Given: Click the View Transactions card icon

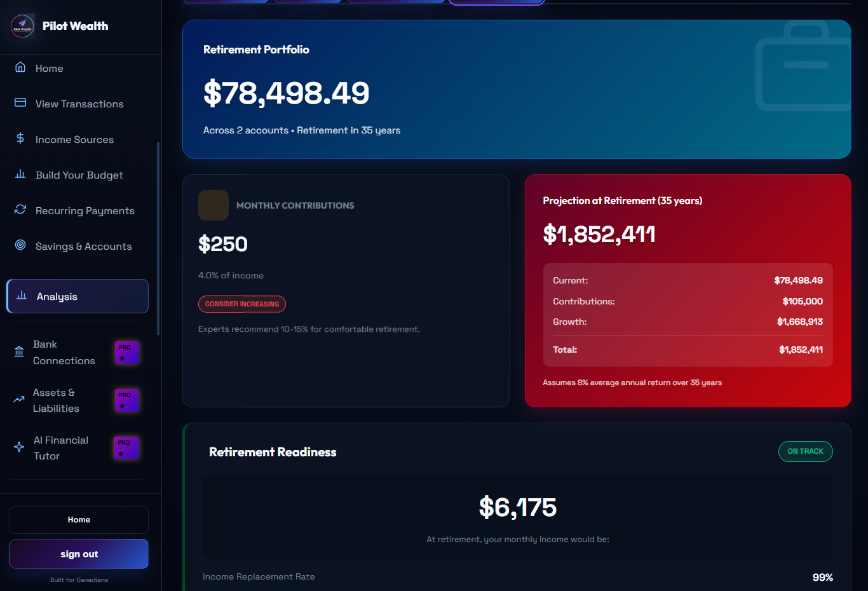Looking at the screenshot, I should [x=20, y=102].
